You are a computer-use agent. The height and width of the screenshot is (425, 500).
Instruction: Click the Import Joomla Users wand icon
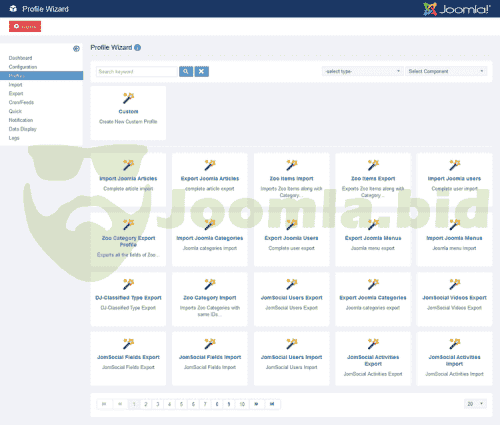click(454, 165)
